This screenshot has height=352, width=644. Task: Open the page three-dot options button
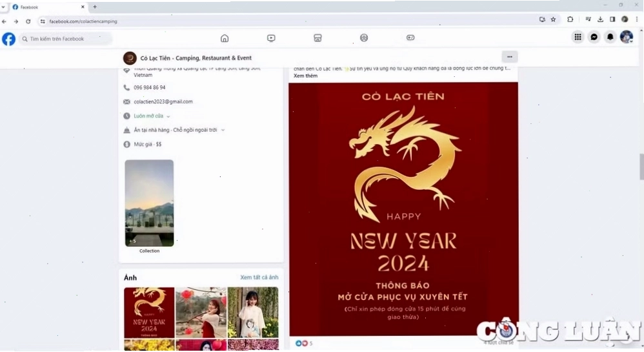(510, 57)
